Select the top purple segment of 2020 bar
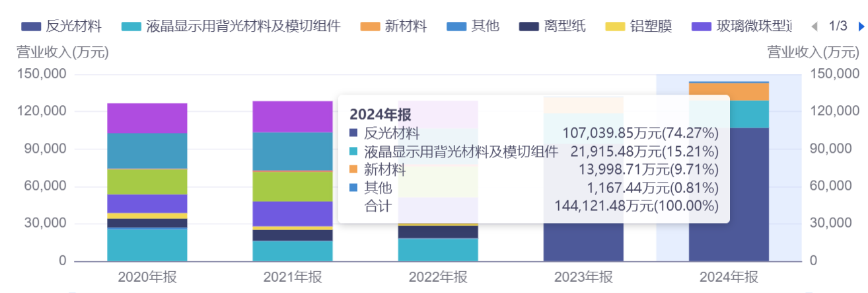 tap(147, 118)
